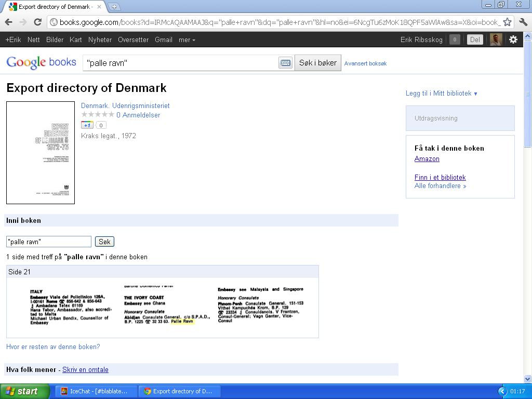
Task: Select the Chrome Export directory taskbar item
Action: (x=180, y=391)
